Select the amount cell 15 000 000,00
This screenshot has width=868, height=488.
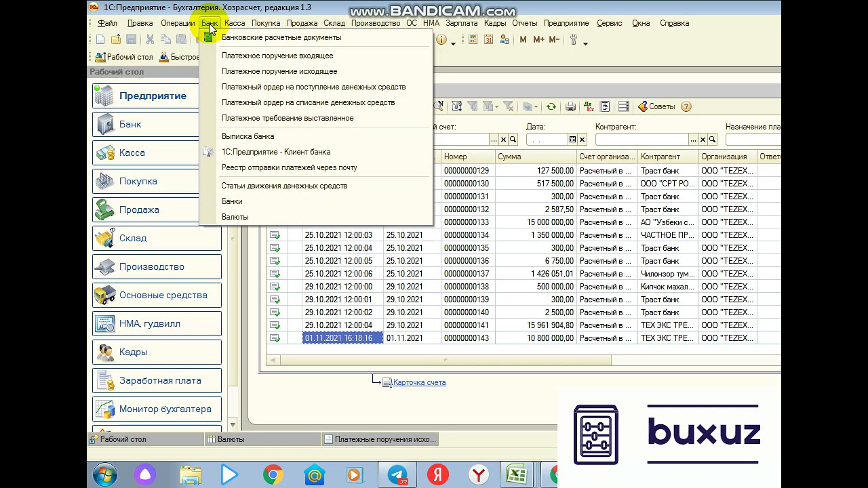tap(536, 222)
